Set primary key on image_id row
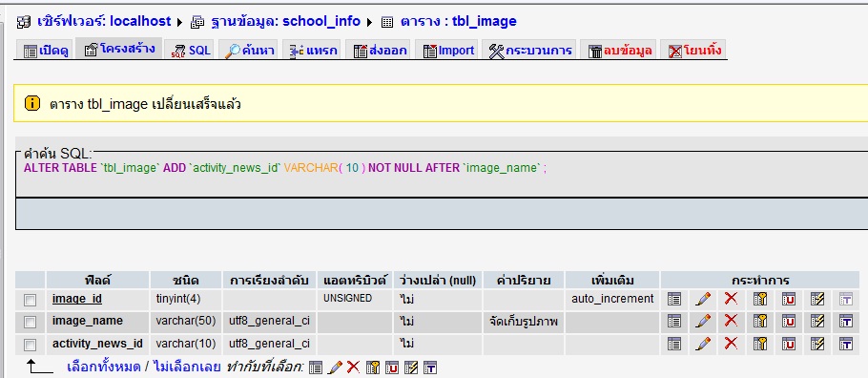The height and width of the screenshot is (378, 868). coord(760,299)
